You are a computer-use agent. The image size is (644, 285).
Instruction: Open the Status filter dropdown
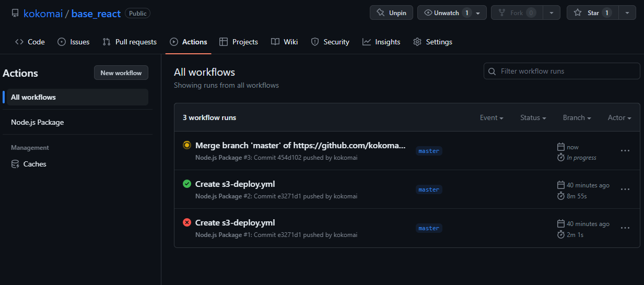(533, 118)
